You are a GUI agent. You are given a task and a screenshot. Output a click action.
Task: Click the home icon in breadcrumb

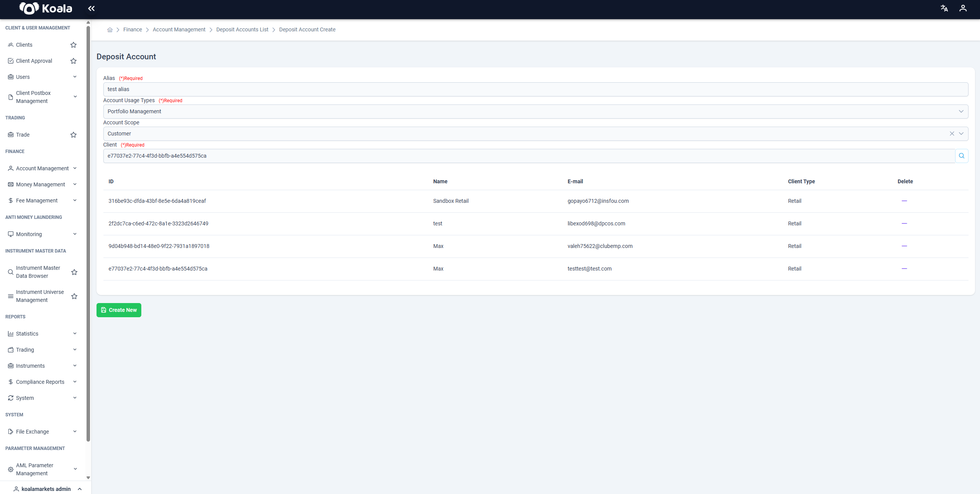[110, 30]
